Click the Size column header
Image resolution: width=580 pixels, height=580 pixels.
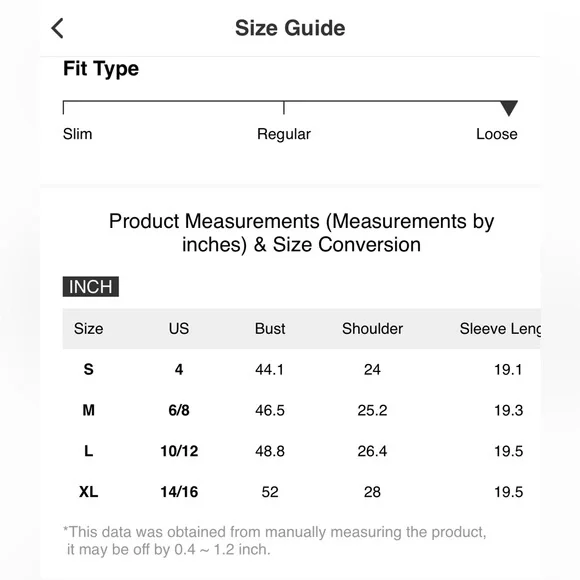click(x=88, y=328)
